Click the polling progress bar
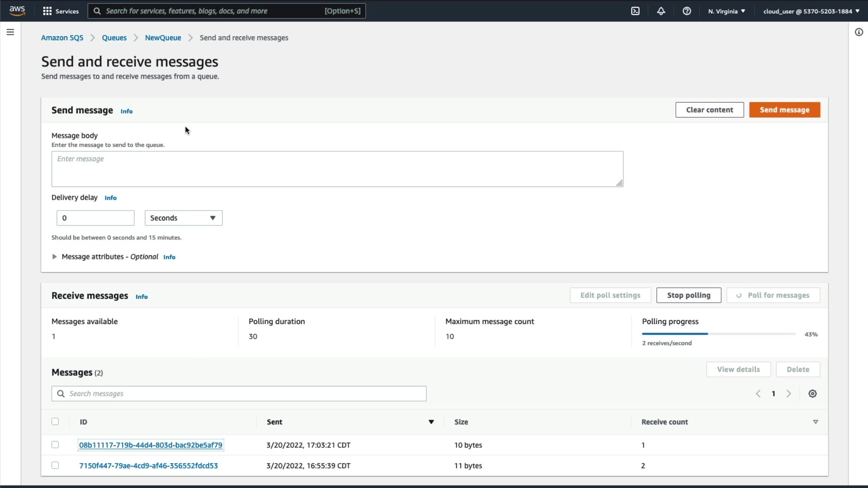 coord(718,334)
